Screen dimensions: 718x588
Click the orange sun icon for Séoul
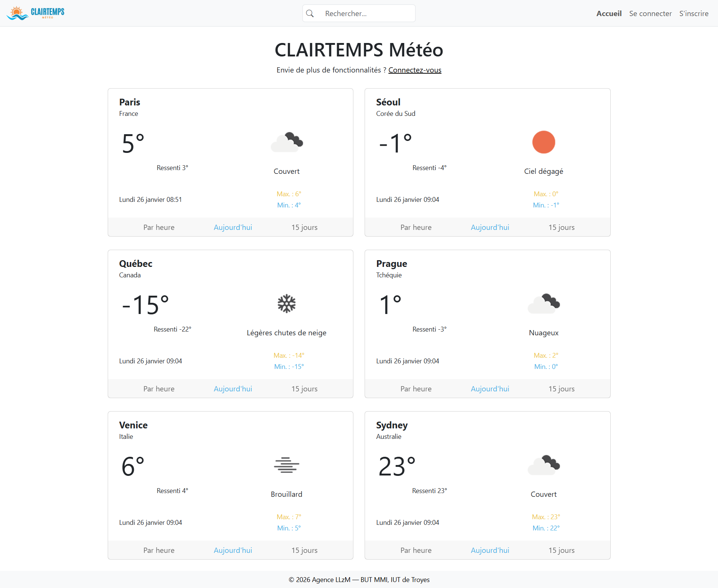click(x=543, y=142)
